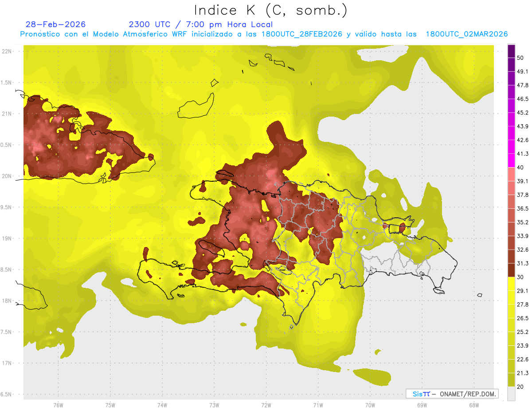Click the '19N' latitude label
The image size is (532, 411).
click(7, 239)
